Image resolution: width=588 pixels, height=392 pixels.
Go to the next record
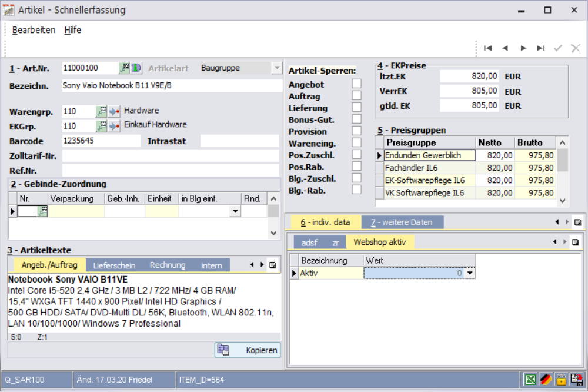point(523,48)
